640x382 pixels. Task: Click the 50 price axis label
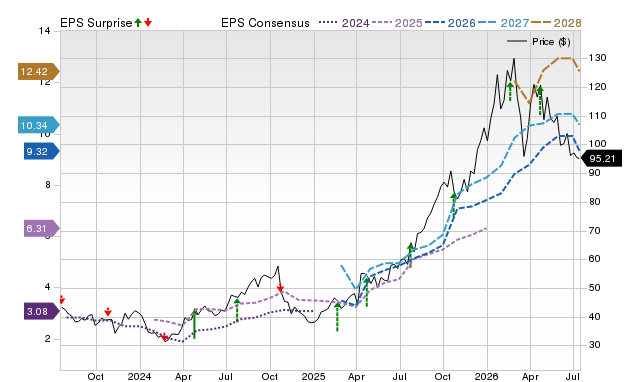pyautogui.click(x=594, y=288)
